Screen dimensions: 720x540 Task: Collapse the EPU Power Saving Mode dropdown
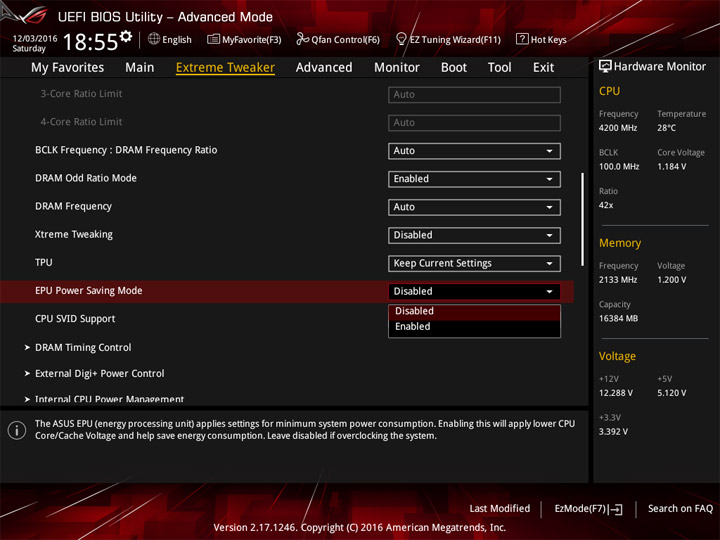(x=474, y=292)
